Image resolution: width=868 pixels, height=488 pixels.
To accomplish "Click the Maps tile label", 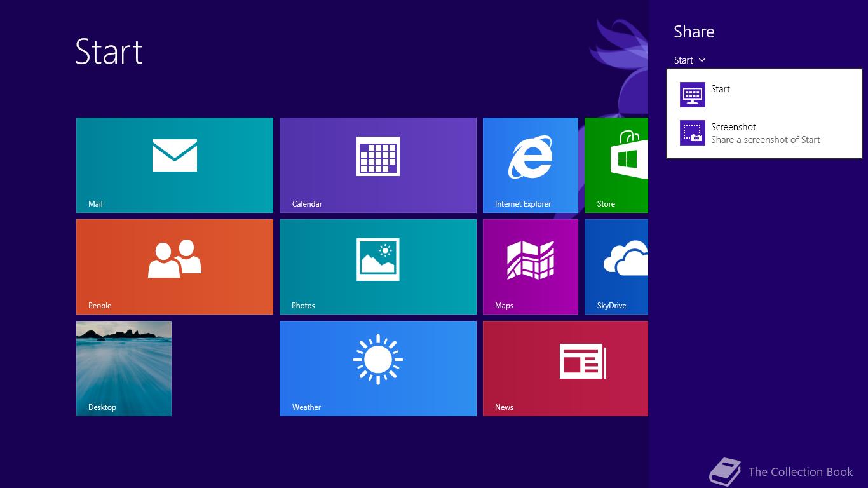I will (x=504, y=306).
